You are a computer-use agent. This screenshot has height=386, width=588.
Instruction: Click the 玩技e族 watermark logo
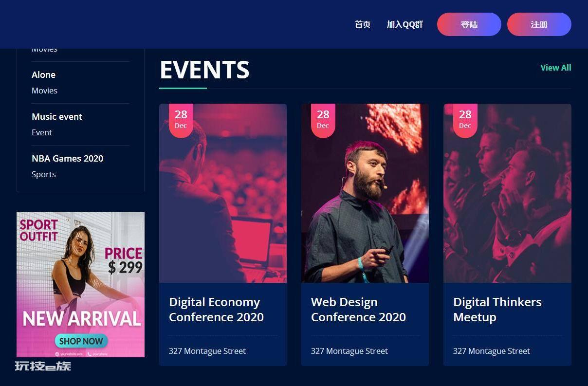(43, 366)
